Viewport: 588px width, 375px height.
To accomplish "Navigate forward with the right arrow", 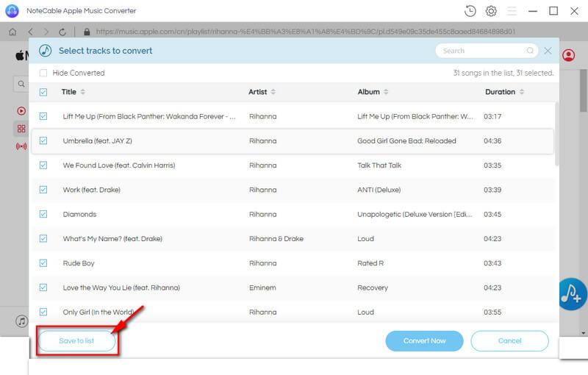I will point(46,32).
